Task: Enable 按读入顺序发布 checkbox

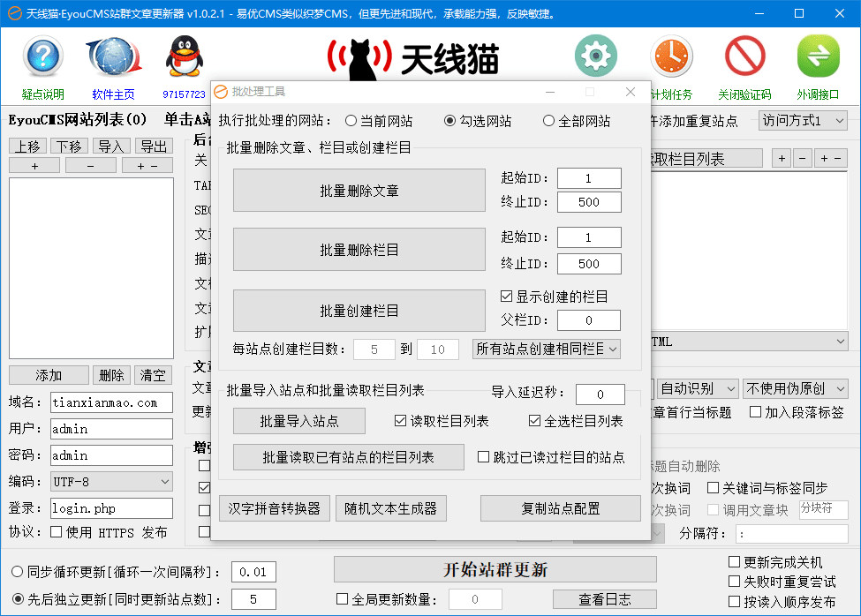Action: tap(734, 602)
